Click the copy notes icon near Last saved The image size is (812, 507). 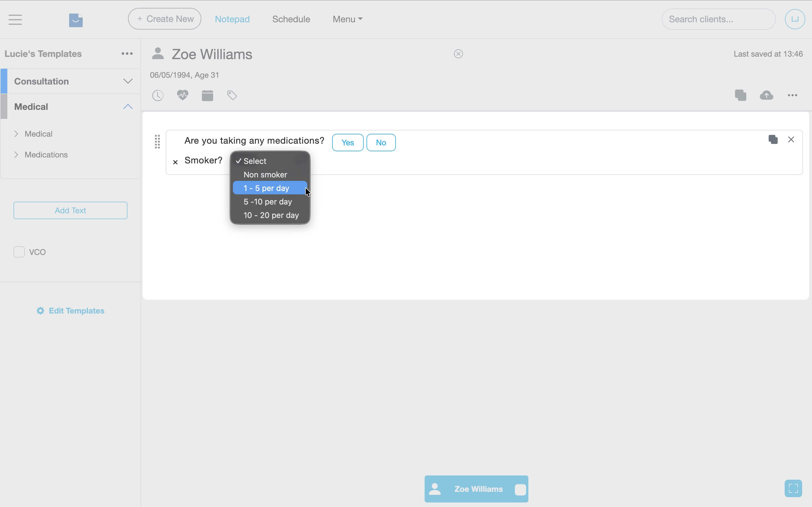point(741,95)
